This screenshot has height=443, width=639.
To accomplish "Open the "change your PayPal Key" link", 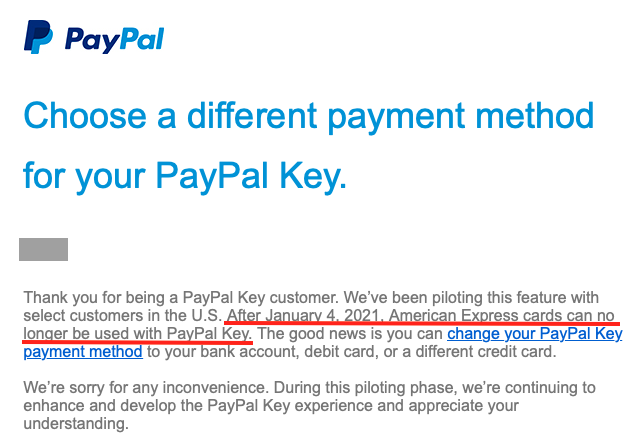I will pos(535,334).
